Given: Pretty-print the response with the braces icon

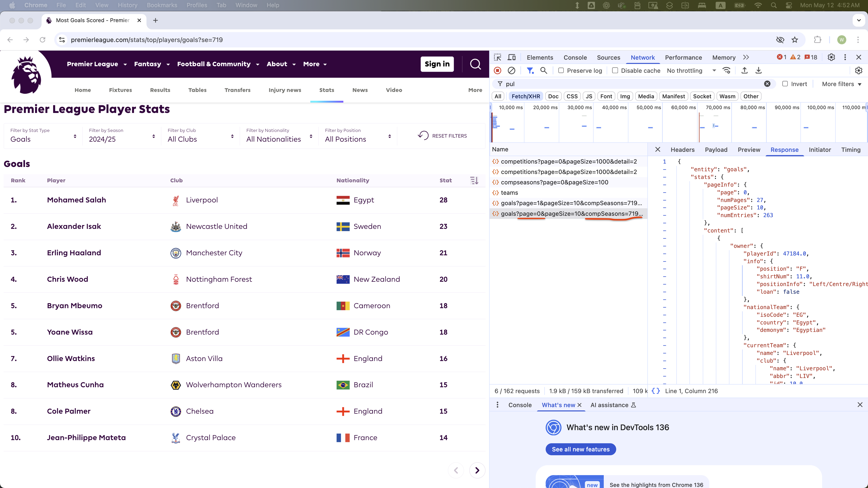Looking at the screenshot, I should (x=655, y=391).
